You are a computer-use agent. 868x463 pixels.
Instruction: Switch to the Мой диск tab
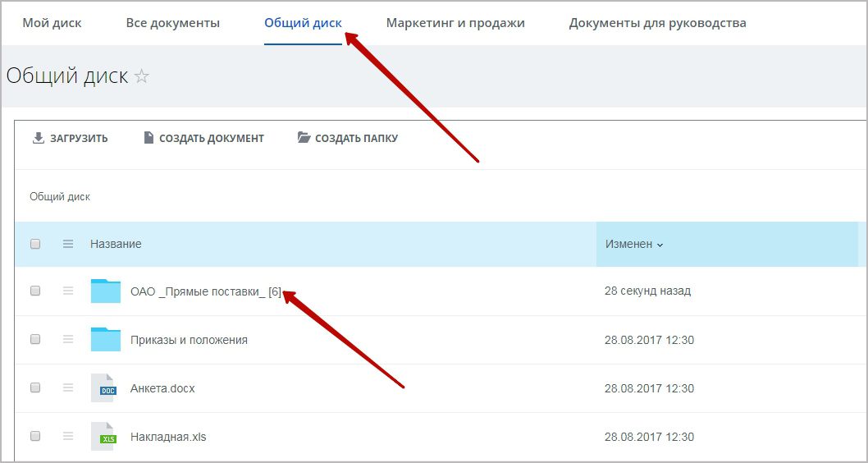click(52, 23)
